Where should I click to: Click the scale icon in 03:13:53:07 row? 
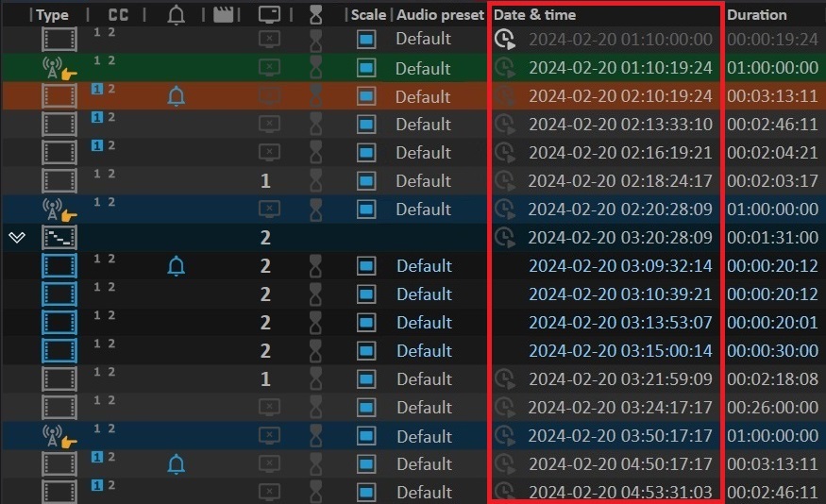366,322
